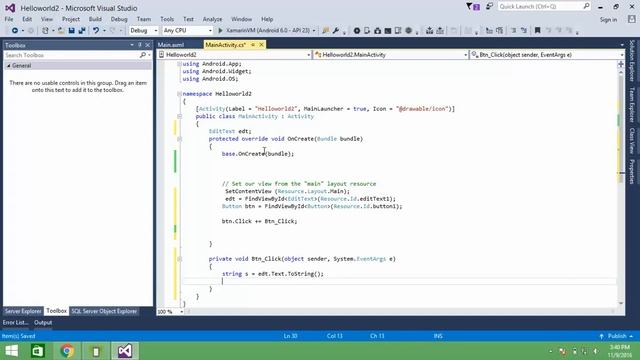
Task: Open the Build menu
Action: (x=95, y=19)
